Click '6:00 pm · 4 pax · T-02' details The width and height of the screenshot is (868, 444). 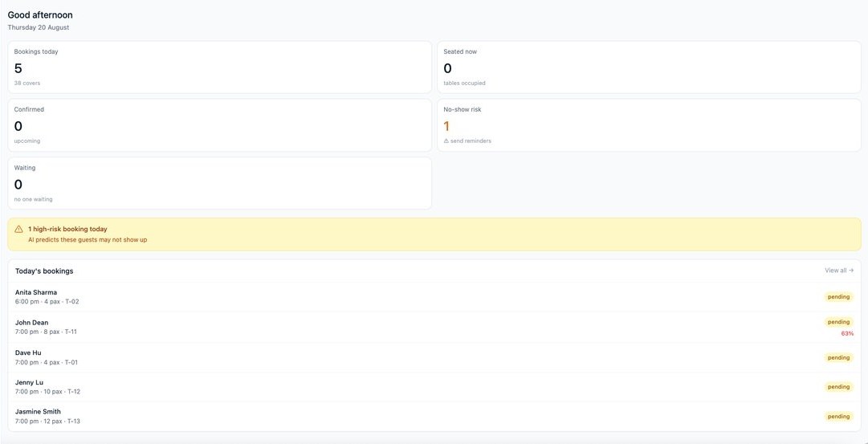(x=47, y=302)
